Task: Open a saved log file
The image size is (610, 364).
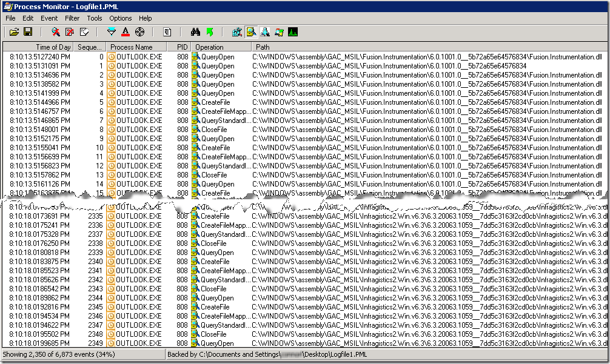Action: coord(15,32)
